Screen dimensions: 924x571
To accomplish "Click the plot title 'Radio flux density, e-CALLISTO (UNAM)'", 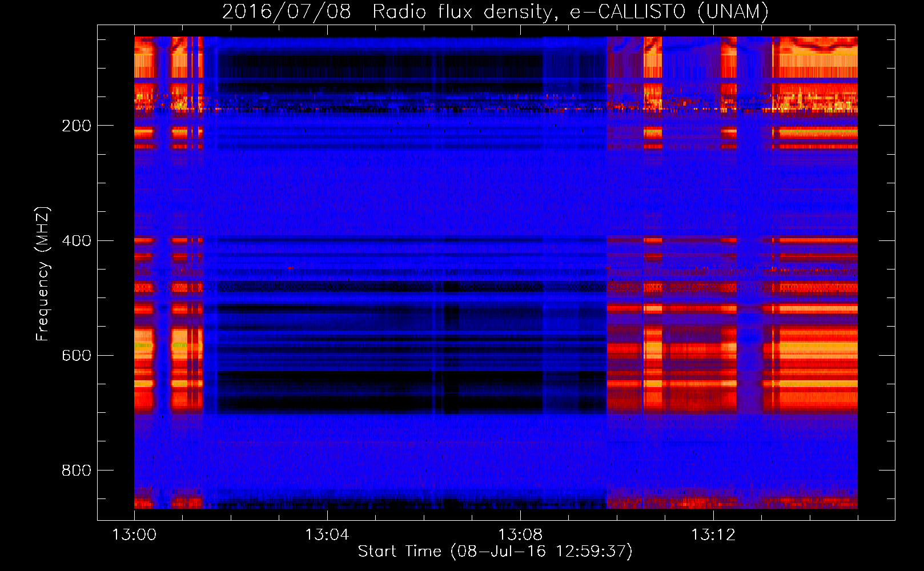I will tap(571, 11).
